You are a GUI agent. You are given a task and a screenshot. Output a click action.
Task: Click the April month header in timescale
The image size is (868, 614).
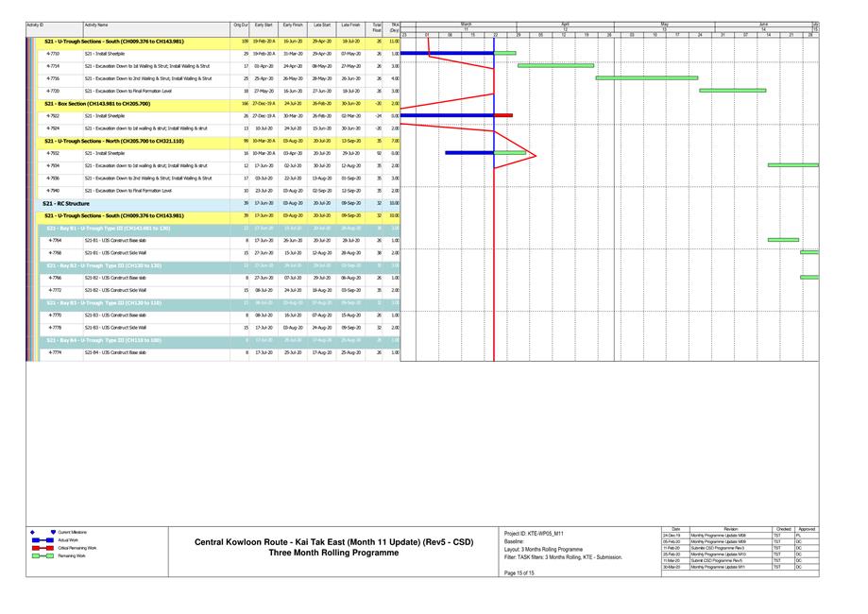[x=565, y=23]
